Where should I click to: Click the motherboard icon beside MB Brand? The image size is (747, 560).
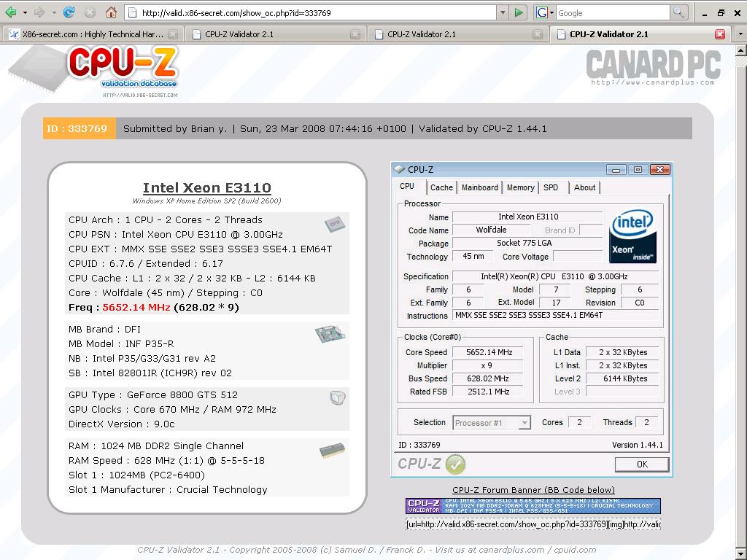point(330,333)
